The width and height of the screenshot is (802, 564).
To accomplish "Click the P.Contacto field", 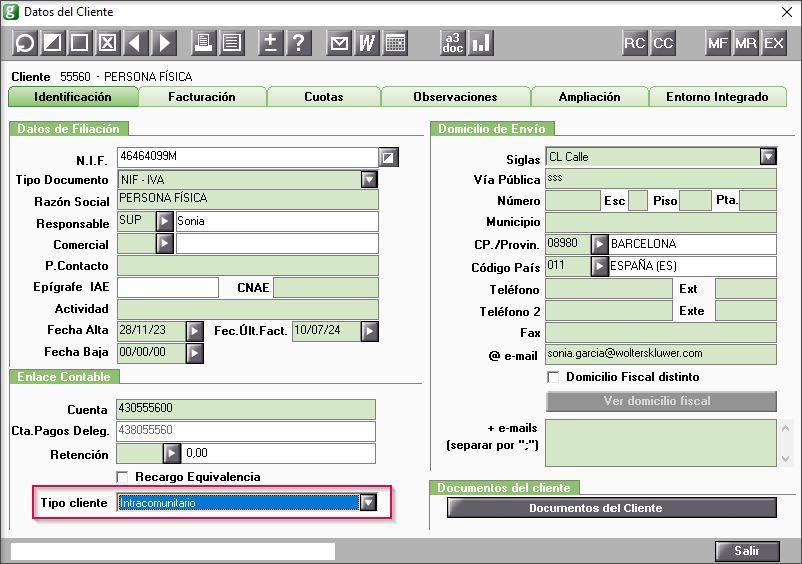I will 248,266.
